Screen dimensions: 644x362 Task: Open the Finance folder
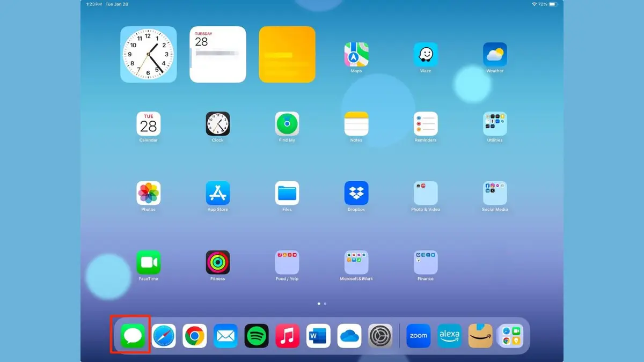(x=426, y=262)
